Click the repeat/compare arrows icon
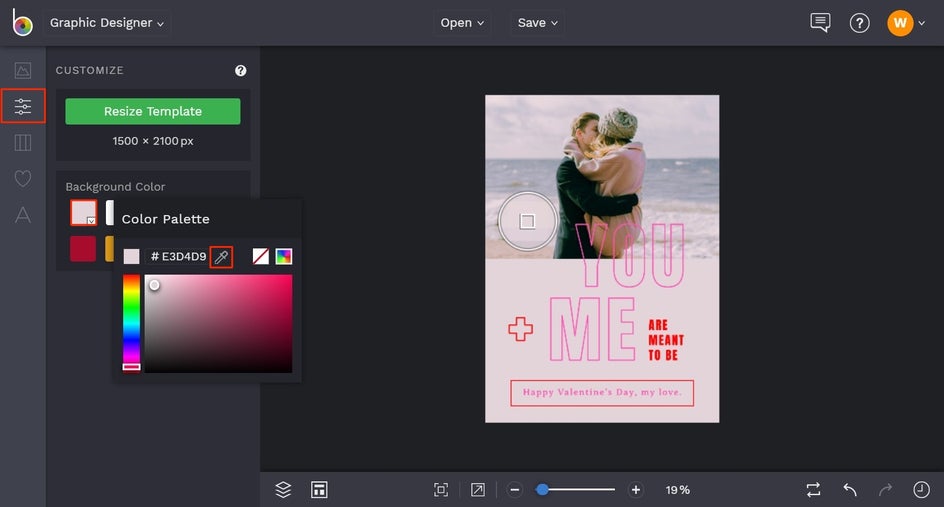Image resolution: width=944 pixels, height=507 pixels. pyautogui.click(x=813, y=490)
